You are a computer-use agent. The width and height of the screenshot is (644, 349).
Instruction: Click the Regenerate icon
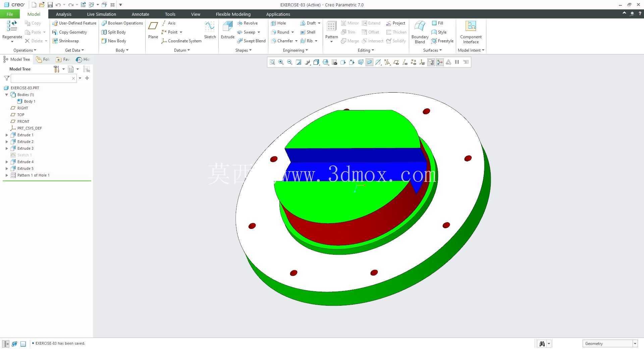[12, 26]
